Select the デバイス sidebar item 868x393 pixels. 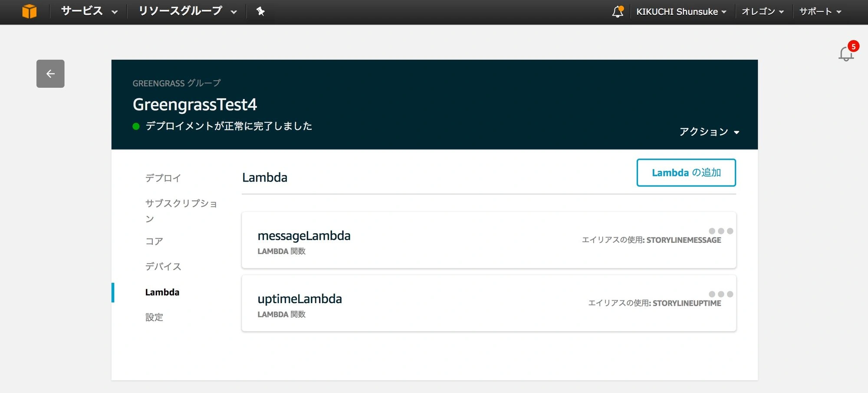(x=163, y=267)
